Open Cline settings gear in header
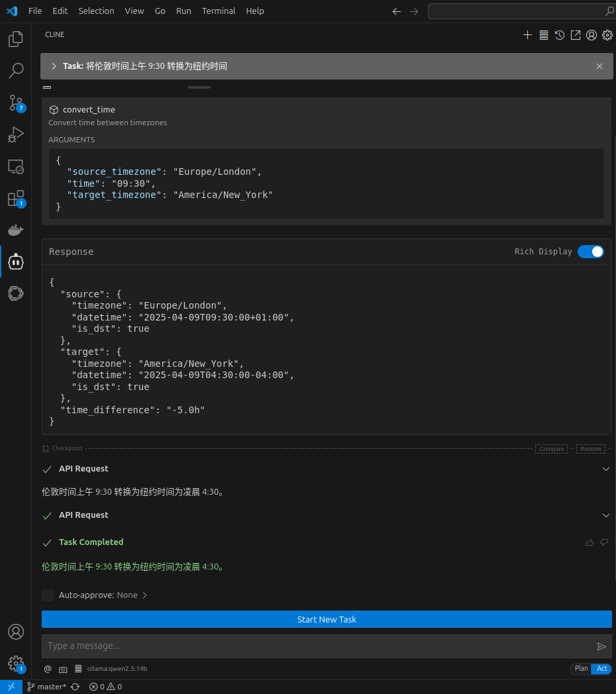616x694 pixels. pyautogui.click(x=607, y=35)
